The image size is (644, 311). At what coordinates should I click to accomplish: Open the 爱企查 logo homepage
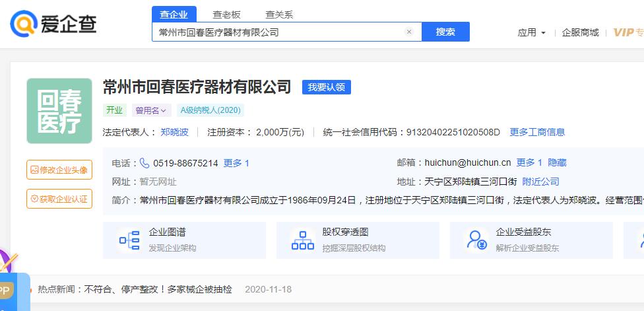coord(53,23)
